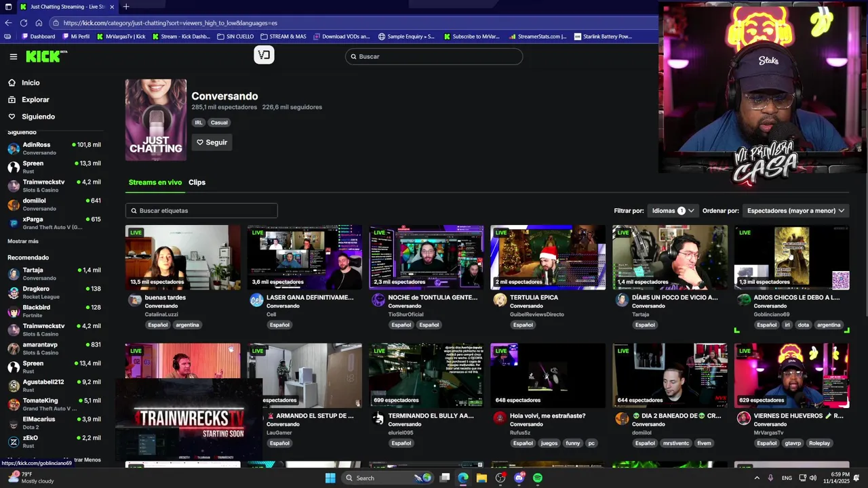Viewport: 868px width, 488px height.
Task: Click the Buscar etiquetas tag search field
Action: pyautogui.click(x=201, y=211)
